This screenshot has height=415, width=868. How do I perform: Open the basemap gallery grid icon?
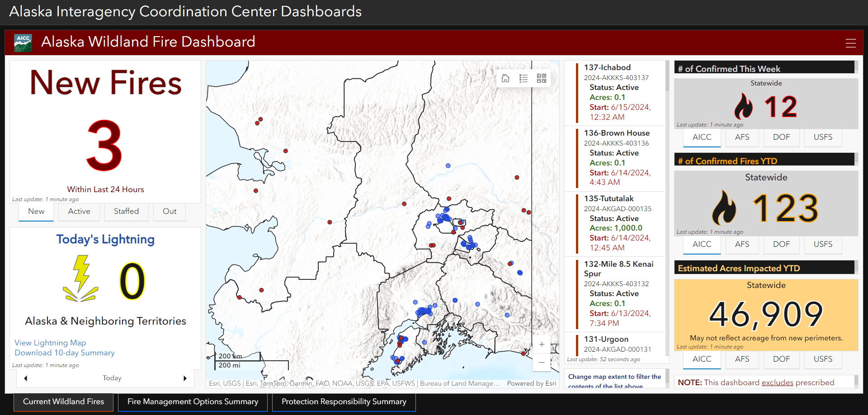[542, 78]
